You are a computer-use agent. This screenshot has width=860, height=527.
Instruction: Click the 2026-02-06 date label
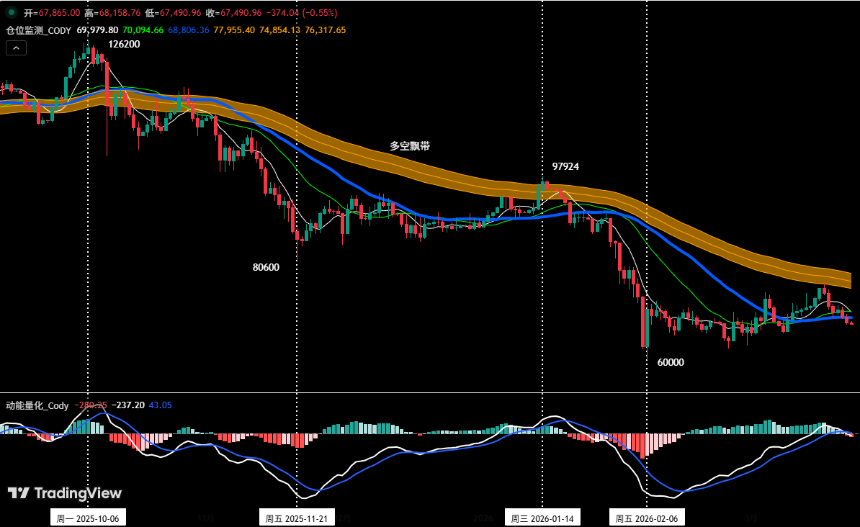point(644,518)
